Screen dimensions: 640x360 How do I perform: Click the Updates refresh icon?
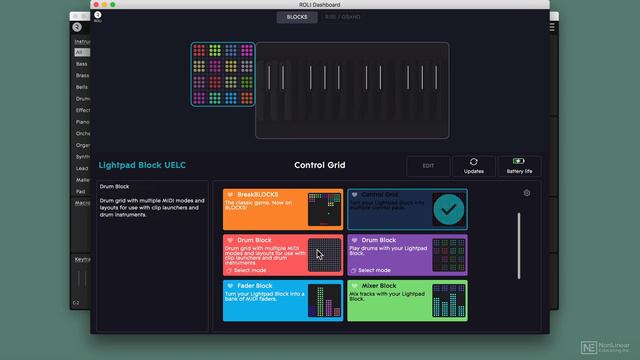[473, 162]
